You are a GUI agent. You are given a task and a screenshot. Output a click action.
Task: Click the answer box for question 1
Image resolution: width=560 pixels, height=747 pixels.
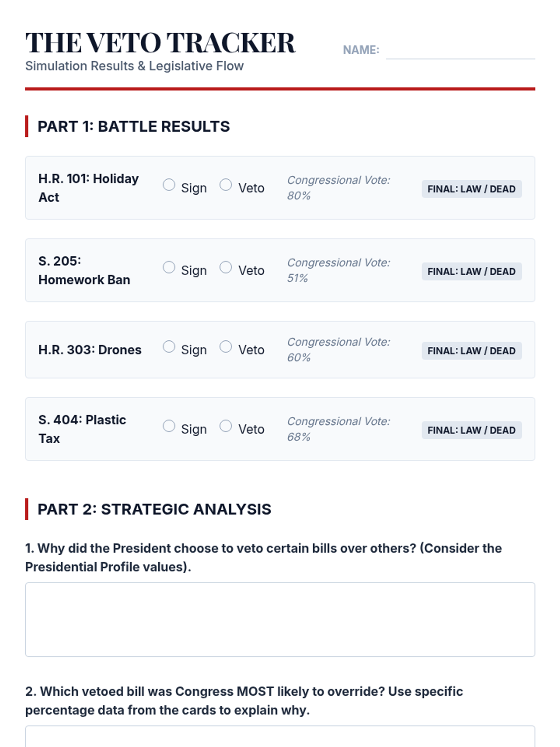[280, 619]
